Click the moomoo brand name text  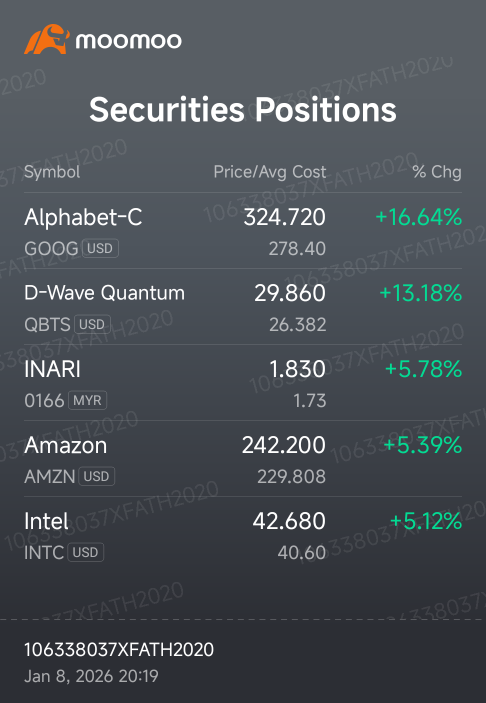[129, 41]
